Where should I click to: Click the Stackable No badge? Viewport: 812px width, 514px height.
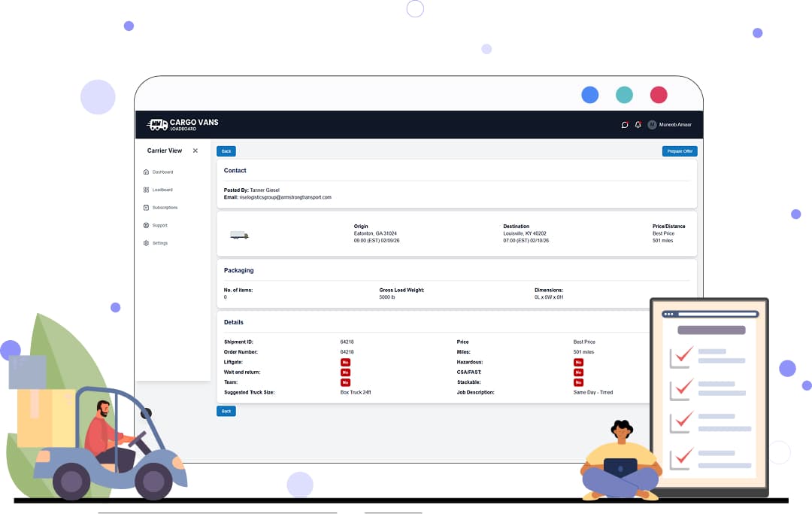578,382
